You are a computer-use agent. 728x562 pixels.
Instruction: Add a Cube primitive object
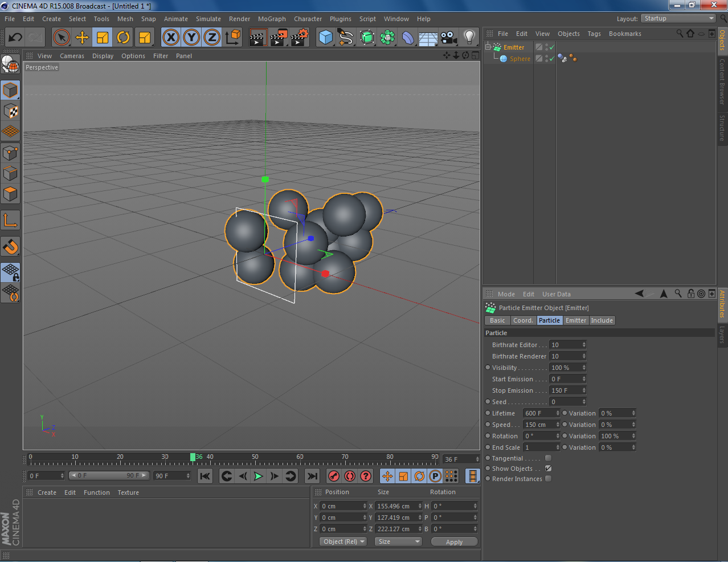[x=326, y=38]
